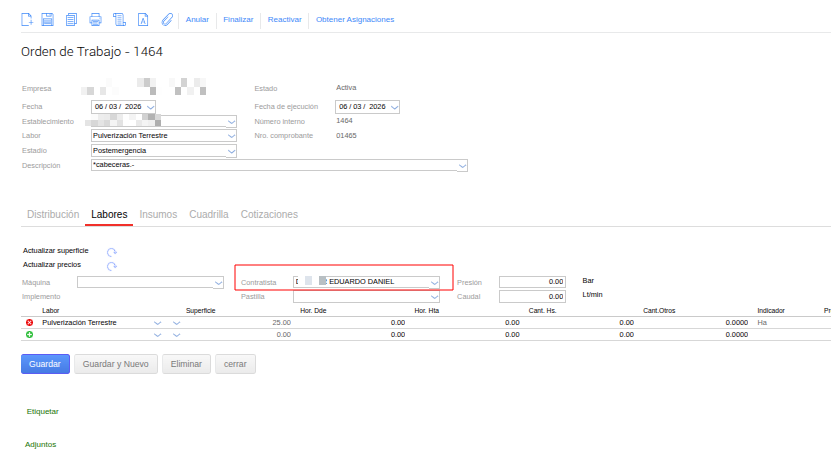The height and width of the screenshot is (460, 831).
Task: Open the Fecha de ejecución date picker
Action: coord(394,107)
